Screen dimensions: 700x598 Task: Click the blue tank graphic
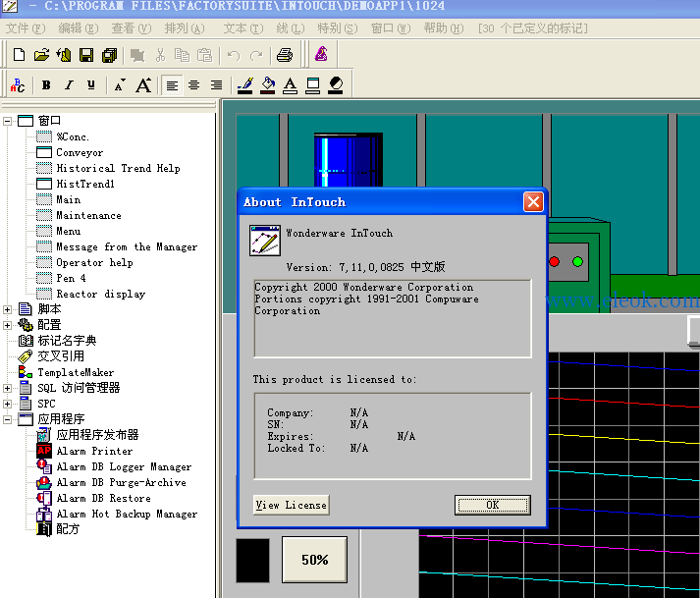[x=349, y=160]
